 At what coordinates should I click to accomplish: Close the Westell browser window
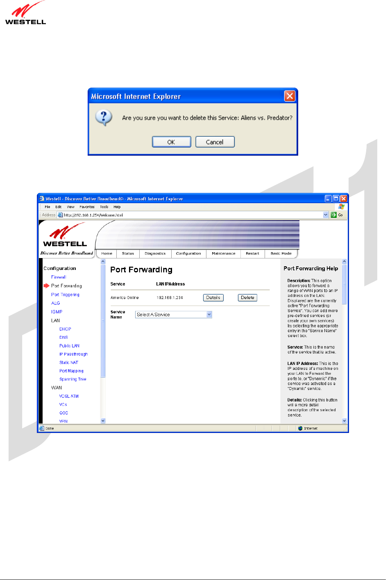click(344, 199)
